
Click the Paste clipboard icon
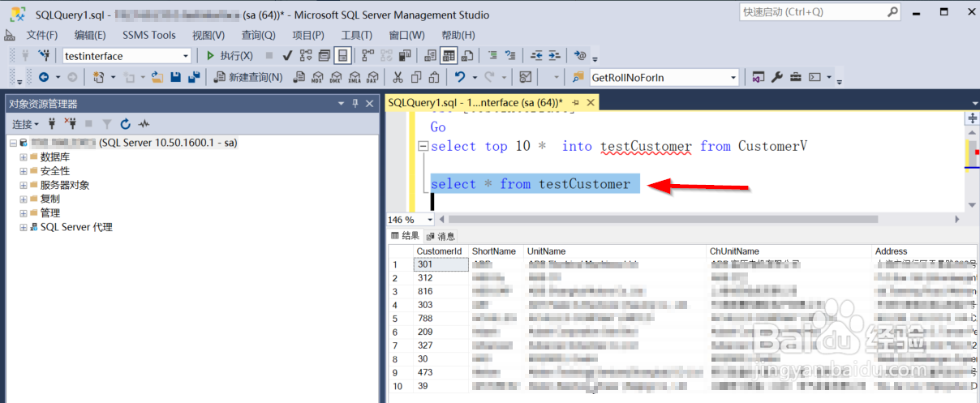(x=434, y=77)
